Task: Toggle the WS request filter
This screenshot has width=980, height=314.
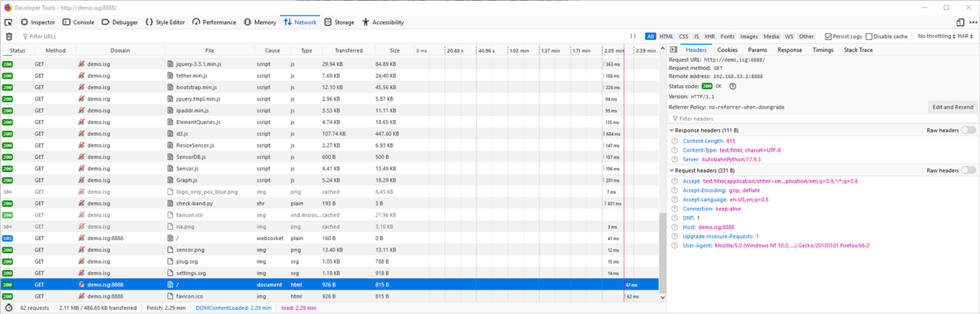Action: click(789, 37)
